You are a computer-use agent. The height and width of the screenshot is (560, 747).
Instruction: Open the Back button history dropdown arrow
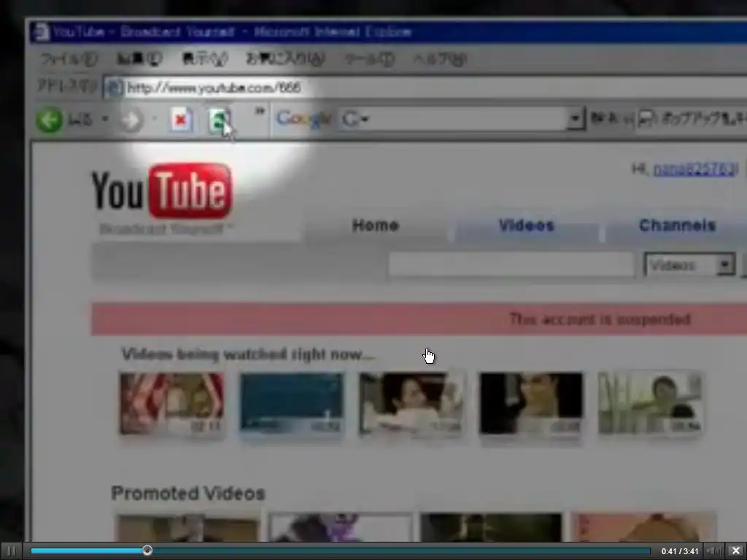pyautogui.click(x=105, y=119)
